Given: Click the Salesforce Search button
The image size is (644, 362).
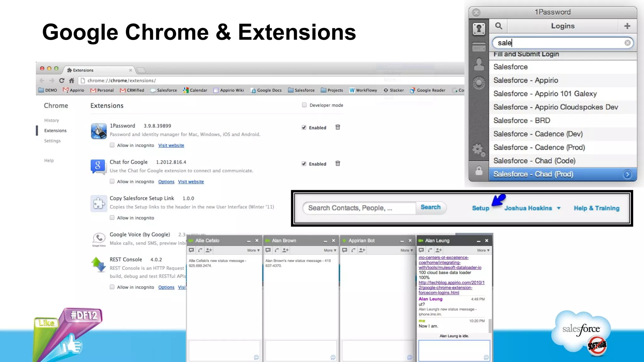Looking at the screenshot, I should (430, 207).
